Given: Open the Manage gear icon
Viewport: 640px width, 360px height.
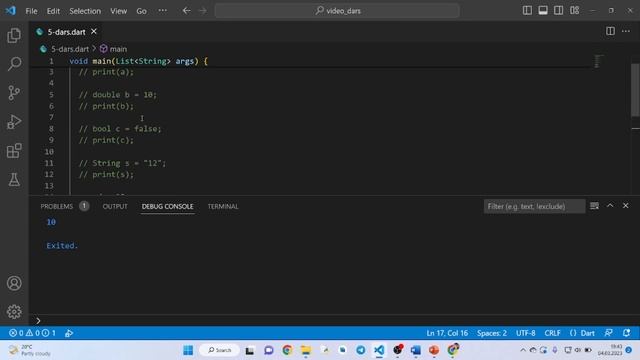Looking at the screenshot, I should pos(14,312).
